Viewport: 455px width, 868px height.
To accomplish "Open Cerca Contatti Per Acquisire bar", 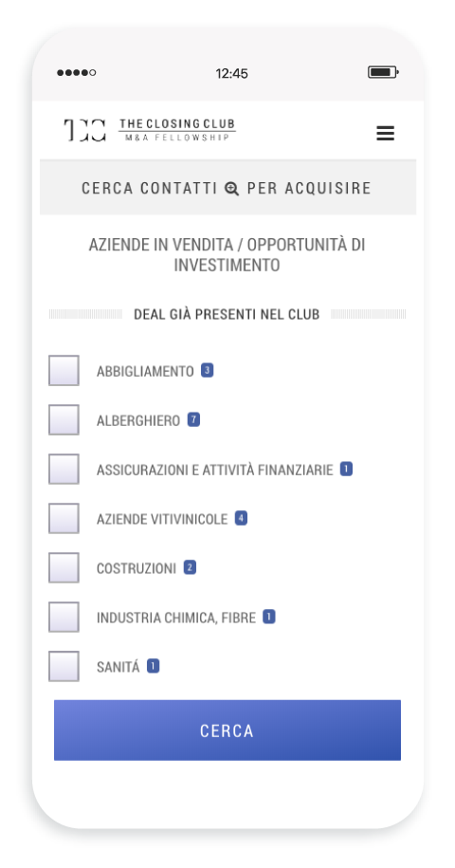I will 227,188.
